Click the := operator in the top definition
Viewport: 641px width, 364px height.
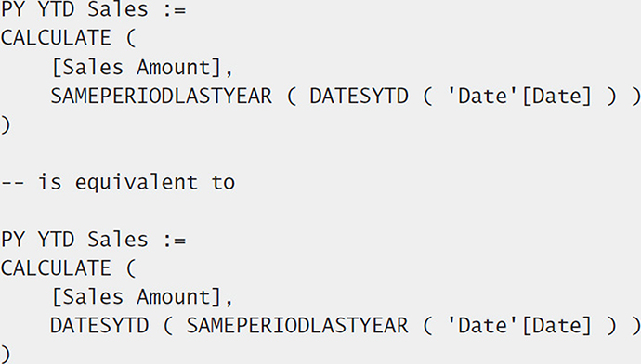pyautogui.click(x=175, y=10)
